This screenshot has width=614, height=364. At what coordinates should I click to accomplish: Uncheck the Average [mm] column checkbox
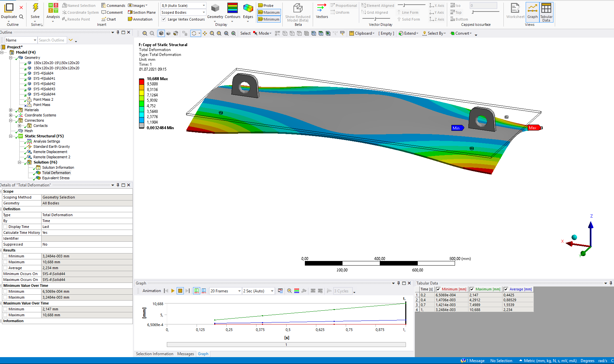[506, 289]
